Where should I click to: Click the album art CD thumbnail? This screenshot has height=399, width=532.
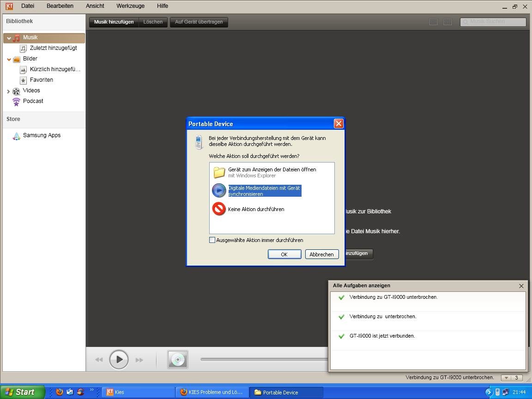(x=178, y=360)
